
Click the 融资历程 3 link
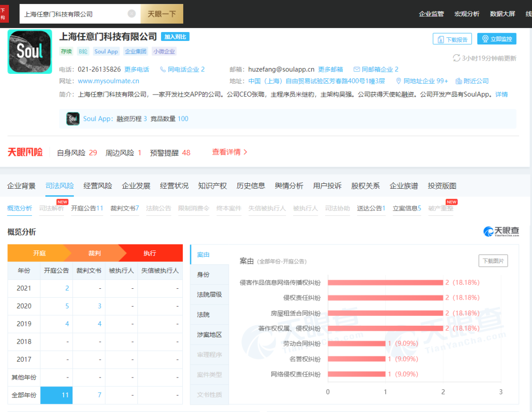pos(132,119)
